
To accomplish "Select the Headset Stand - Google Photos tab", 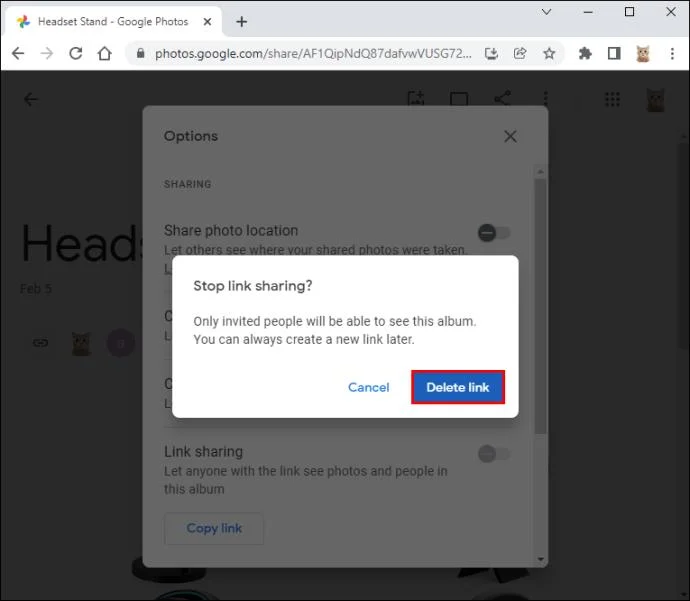I will point(113,22).
